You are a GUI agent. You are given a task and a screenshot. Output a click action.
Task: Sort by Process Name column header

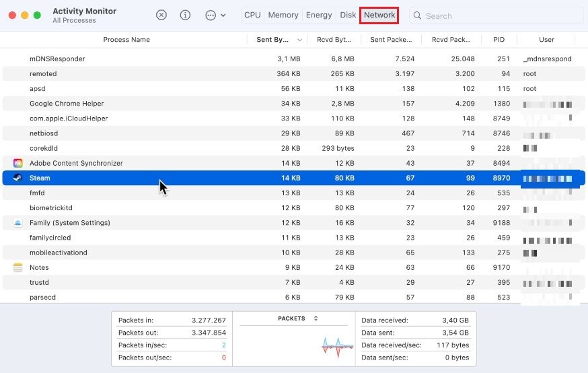coord(126,40)
